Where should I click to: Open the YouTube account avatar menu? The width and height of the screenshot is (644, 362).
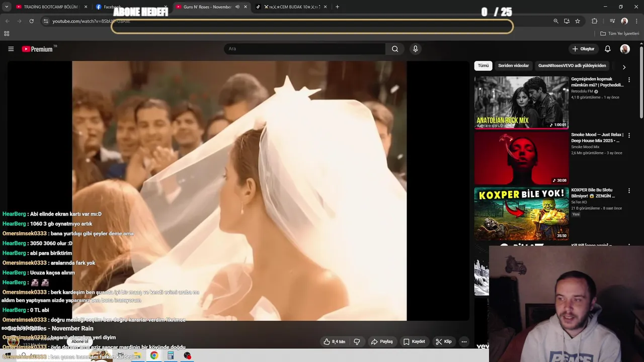(x=625, y=49)
